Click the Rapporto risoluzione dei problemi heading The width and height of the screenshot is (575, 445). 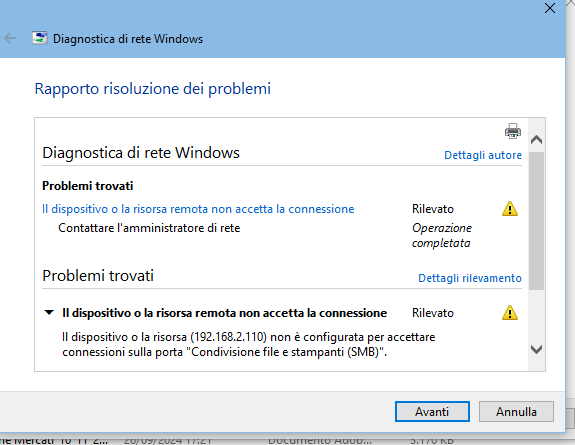point(153,89)
